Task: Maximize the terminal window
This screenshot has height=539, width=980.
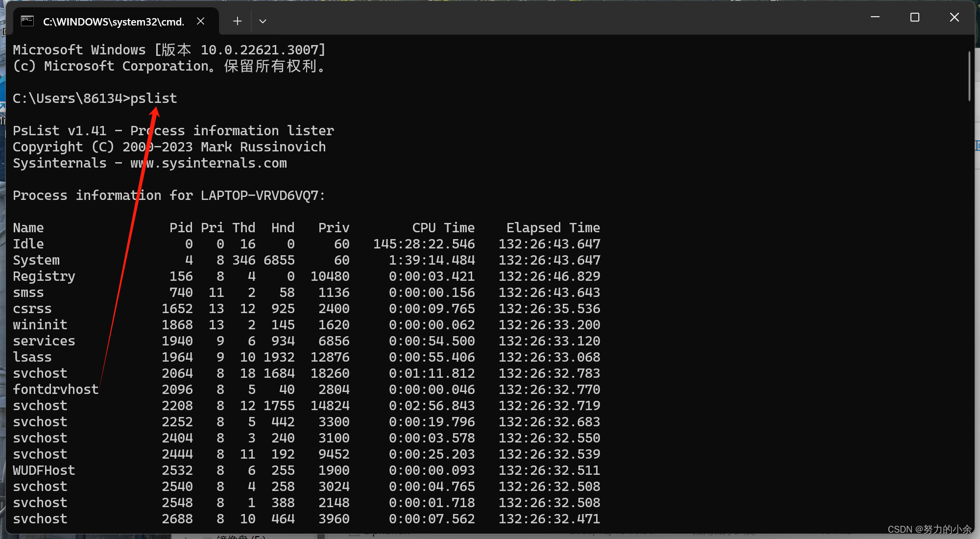Action: 914,17
